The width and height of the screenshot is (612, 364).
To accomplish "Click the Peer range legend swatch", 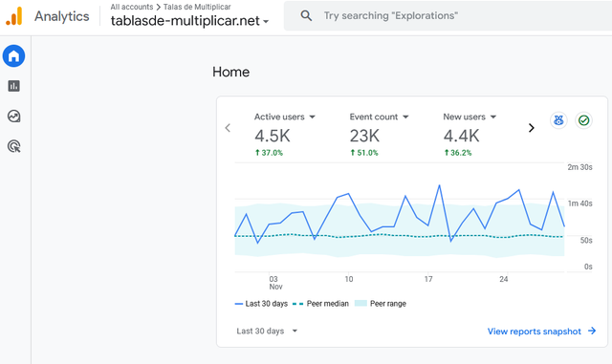I will pyautogui.click(x=361, y=304).
